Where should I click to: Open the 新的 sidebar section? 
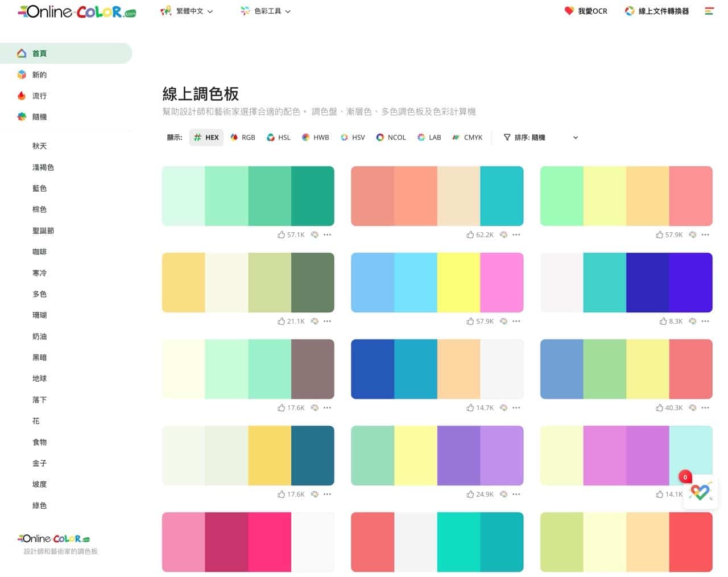[x=39, y=75]
